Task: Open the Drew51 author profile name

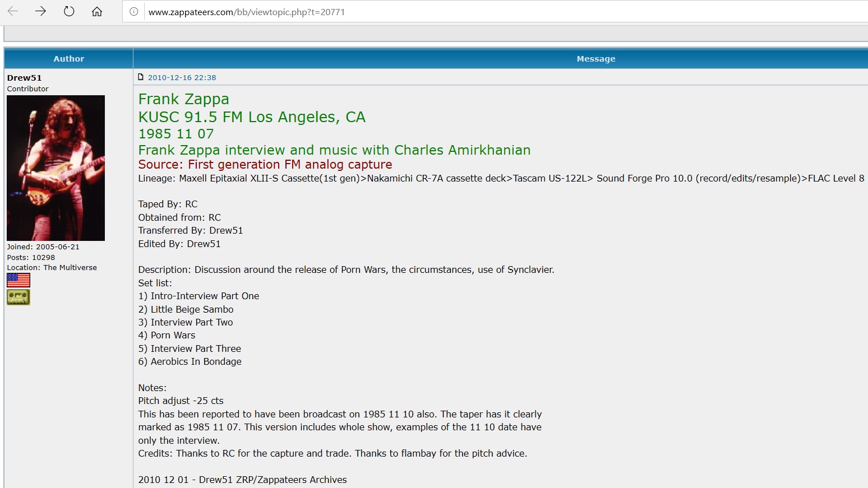Action: 24,78
